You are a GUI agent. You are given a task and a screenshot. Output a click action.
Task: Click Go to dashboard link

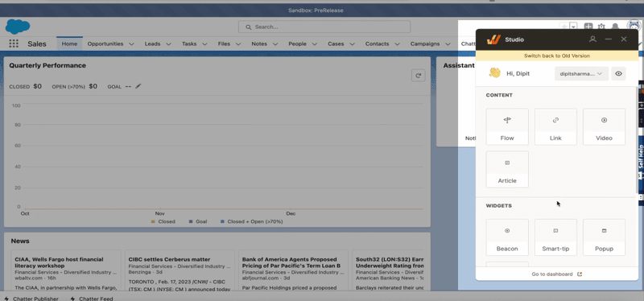[x=556, y=274]
